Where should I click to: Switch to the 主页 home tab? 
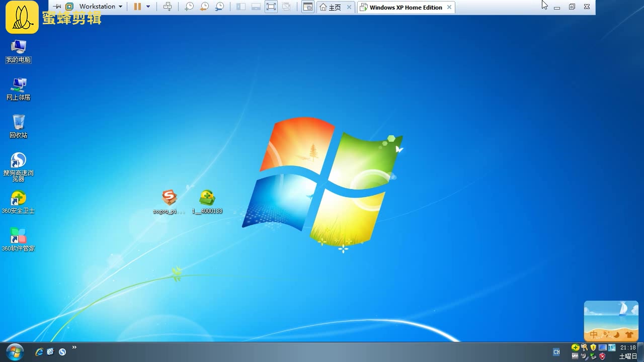pyautogui.click(x=330, y=7)
